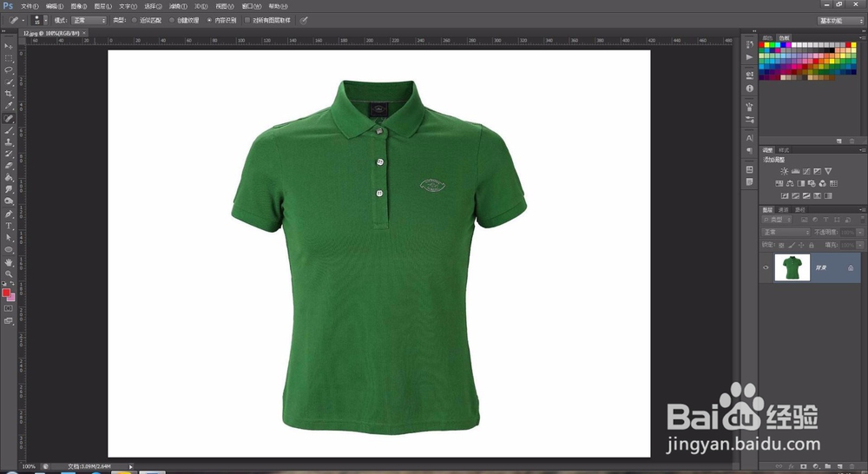The width and height of the screenshot is (868, 474).
Task: Switch to the 通道 tab
Action: coord(783,210)
